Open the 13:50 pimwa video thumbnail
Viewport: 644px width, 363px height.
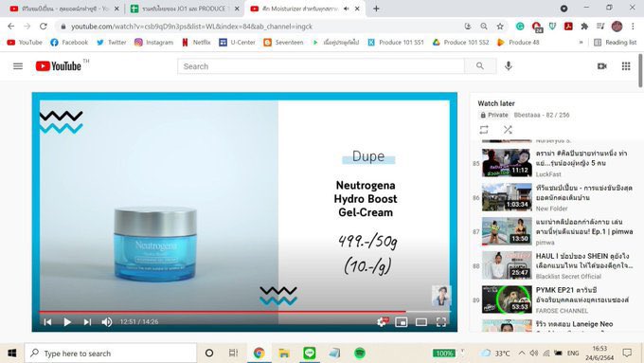tap(507, 231)
